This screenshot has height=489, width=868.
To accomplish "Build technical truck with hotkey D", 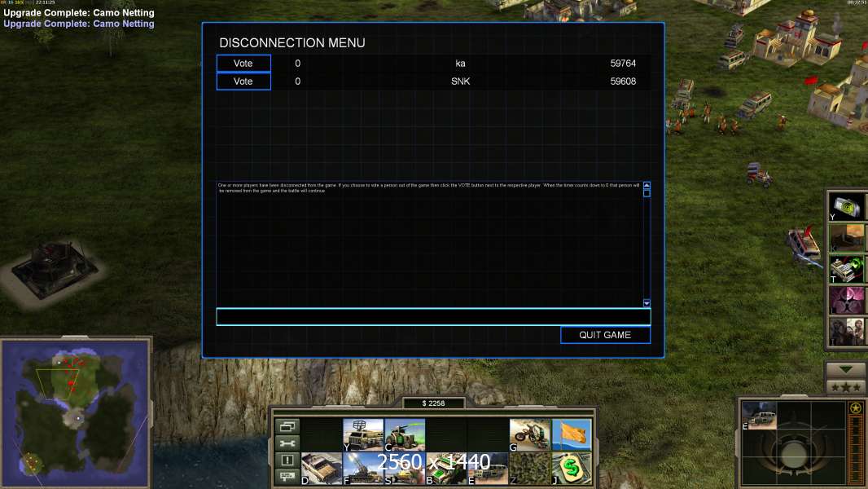I will click(322, 469).
